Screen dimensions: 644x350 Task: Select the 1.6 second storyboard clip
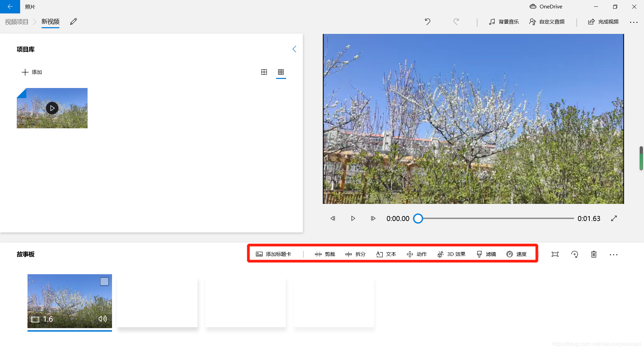click(x=70, y=301)
